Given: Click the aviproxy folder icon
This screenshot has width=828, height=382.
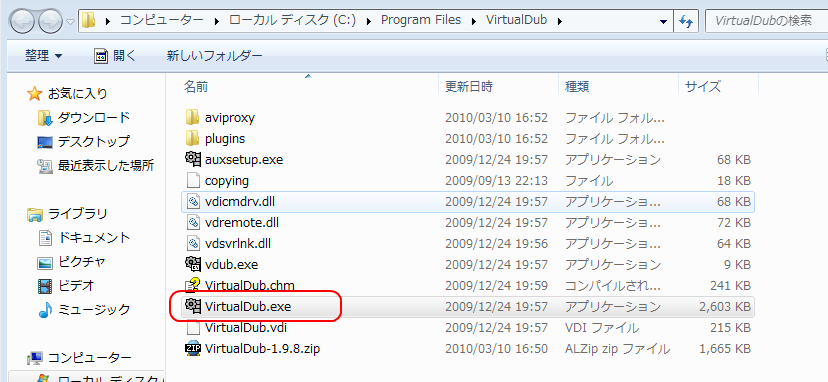Looking at the screenshot, I should (193, 117).
